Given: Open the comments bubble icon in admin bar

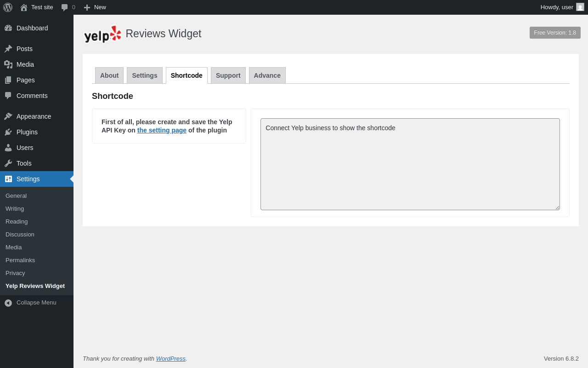Looking at the screenshot, I should tap(64, 7).
